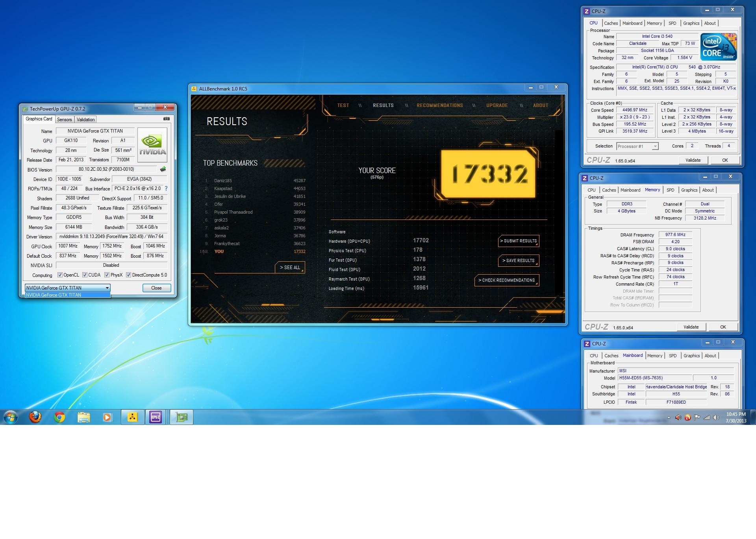This screenshot has height=539, width=756.
Task: Open UPGRADE in ALLBenchmark
Action: pyautogui.click(x=497, y=105)
